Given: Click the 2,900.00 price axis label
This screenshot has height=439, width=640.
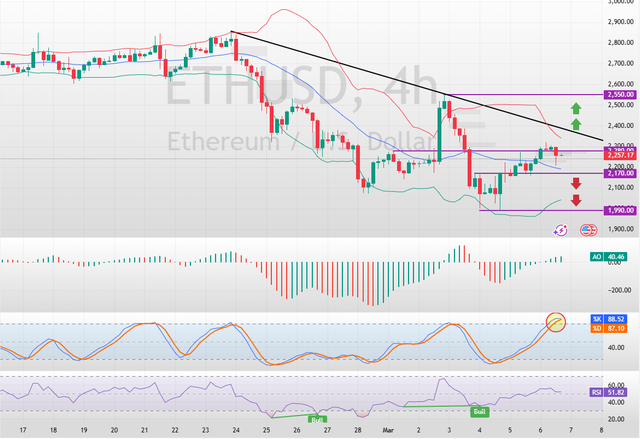Looking at the screenshot, I should (620, 22).
